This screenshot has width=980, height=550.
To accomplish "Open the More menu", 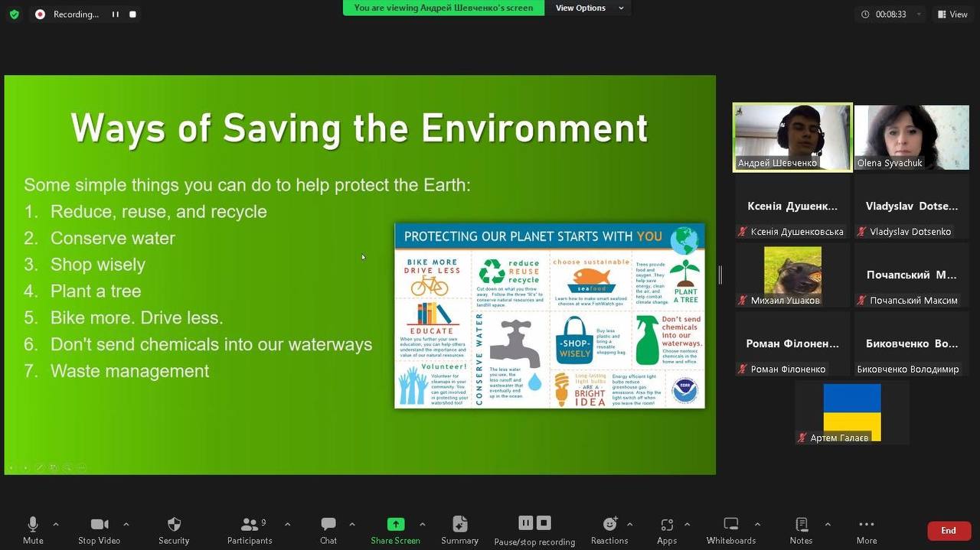I will [867, 529].
